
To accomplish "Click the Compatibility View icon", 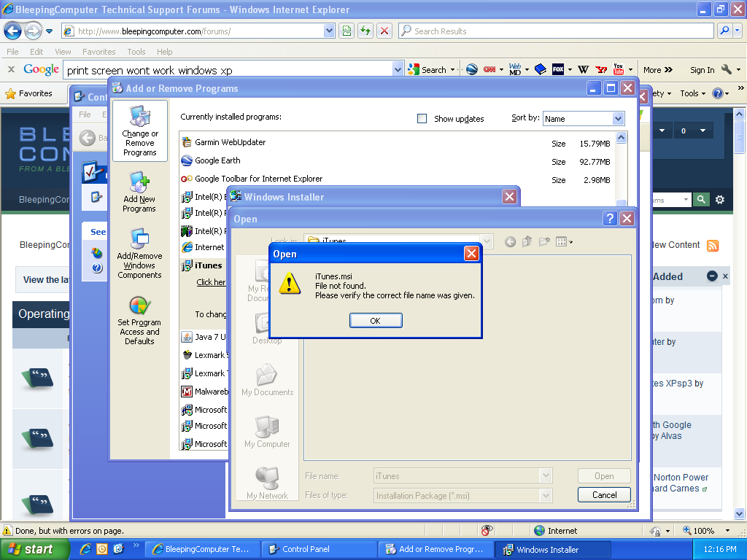I will [347, 31].
